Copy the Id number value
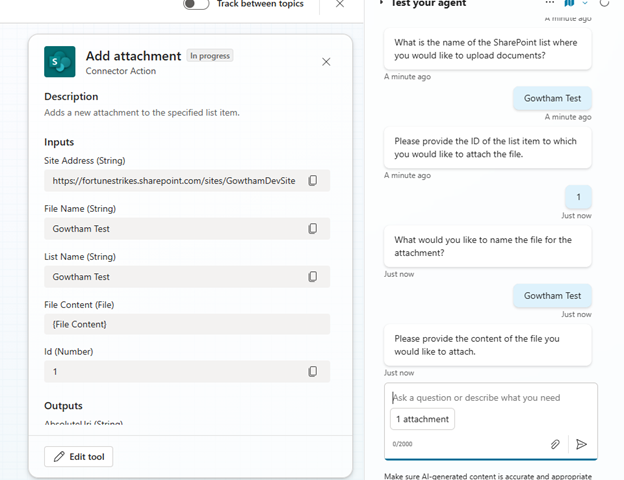The width and height of the screenshot is (624, 480). (x=313, y=371)
